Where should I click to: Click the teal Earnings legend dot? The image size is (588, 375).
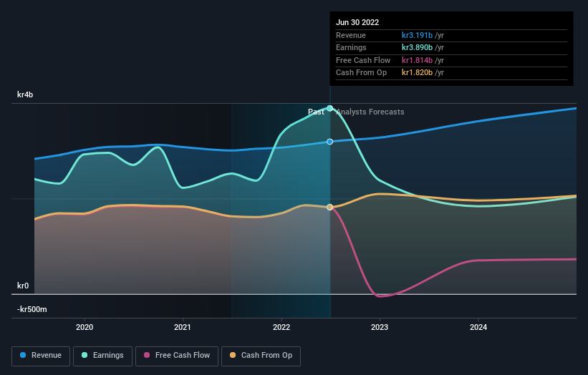click(85, 355)
